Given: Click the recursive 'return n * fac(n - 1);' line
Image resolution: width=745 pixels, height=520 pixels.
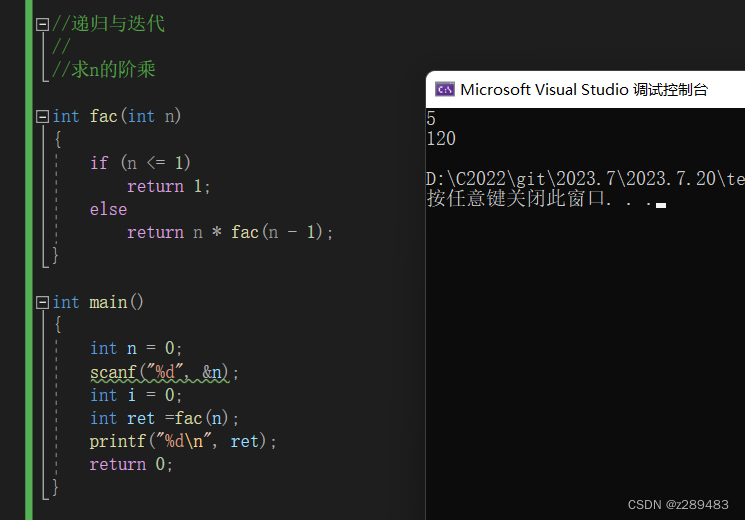Looking at the screenshot, I should (229, 232).
